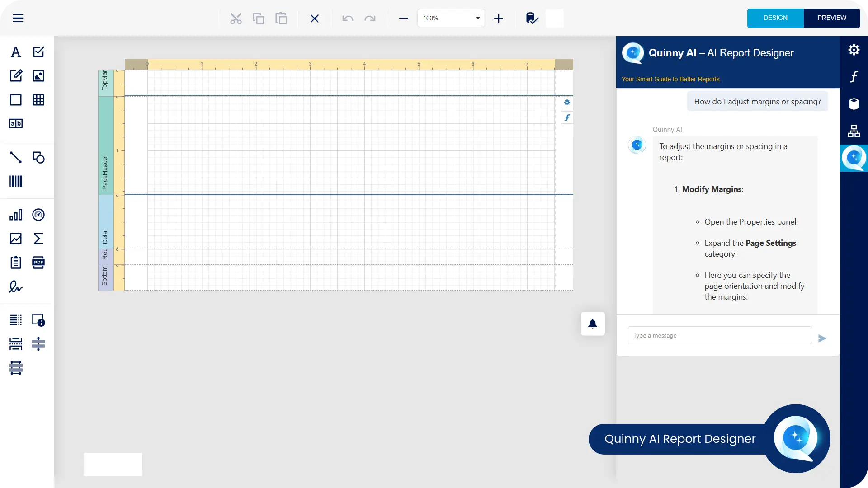
Task: Open the hamburger main menu
Action: point(18,18)
